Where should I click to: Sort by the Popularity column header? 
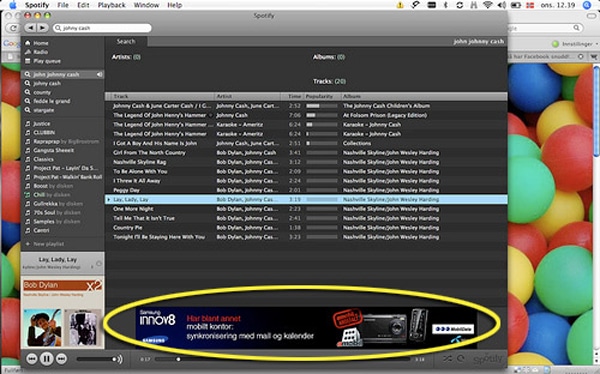[322, 96]
